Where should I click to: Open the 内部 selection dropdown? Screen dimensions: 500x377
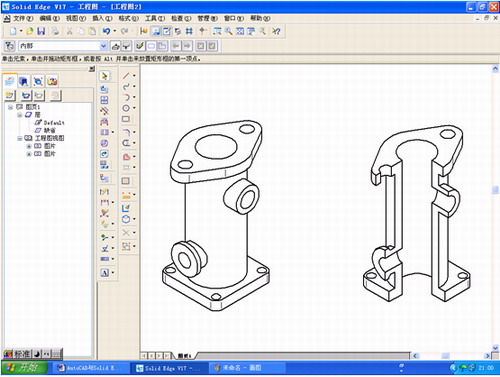coord(104,46)
